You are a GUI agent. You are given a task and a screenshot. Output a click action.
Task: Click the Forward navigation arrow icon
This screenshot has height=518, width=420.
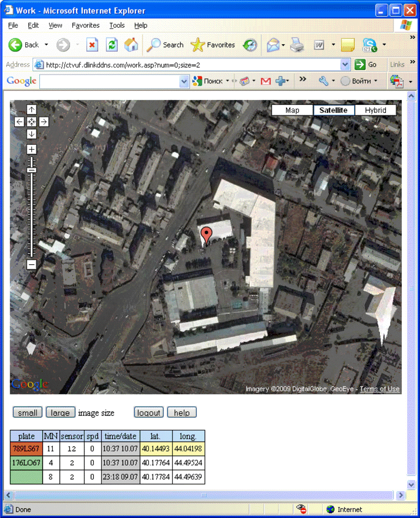point(63,45)
